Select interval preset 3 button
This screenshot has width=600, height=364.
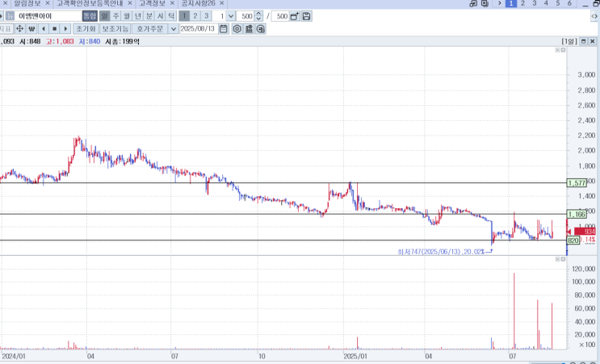(206, 16)
